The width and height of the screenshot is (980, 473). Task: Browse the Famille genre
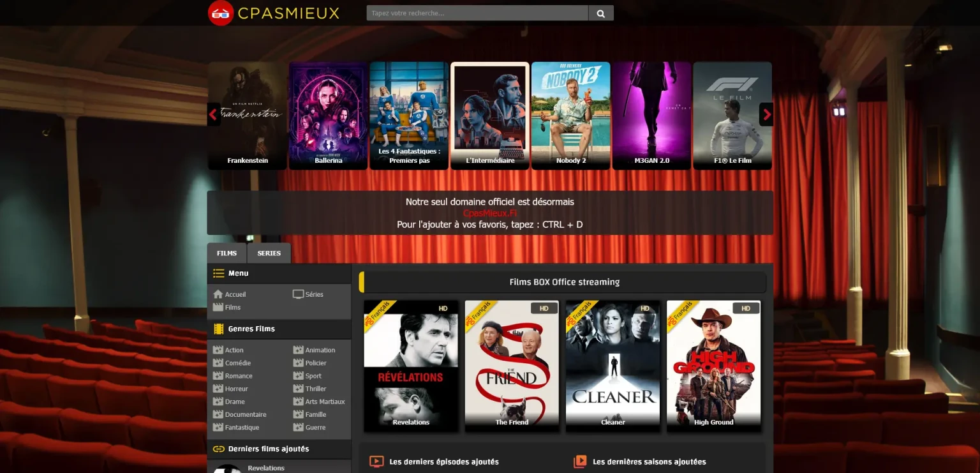316,414
